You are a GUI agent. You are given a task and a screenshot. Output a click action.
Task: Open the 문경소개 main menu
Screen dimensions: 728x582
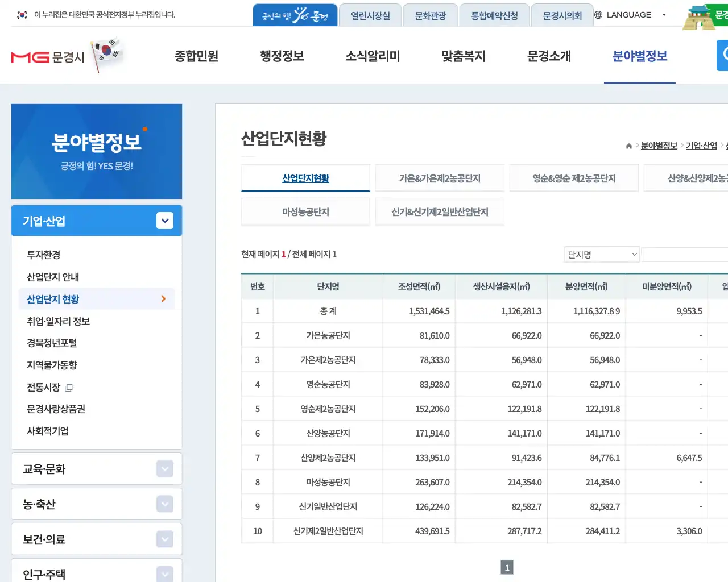[549, 56]
